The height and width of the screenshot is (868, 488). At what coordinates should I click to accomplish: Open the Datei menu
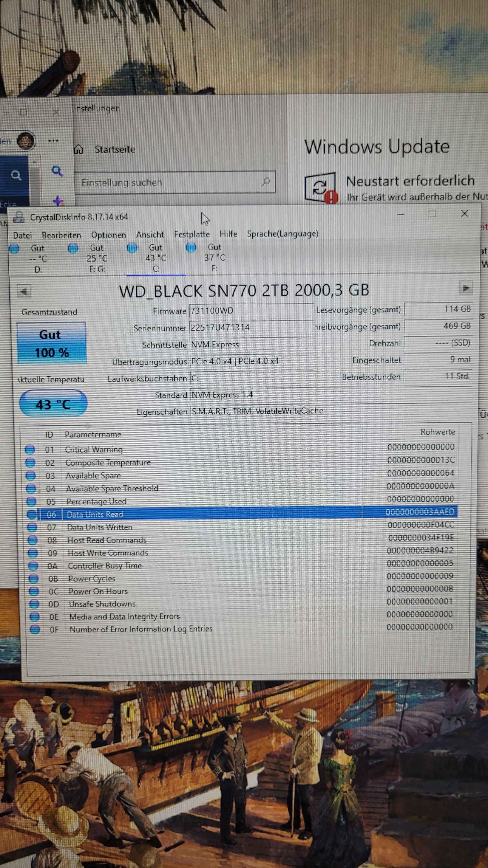[22, 235]
